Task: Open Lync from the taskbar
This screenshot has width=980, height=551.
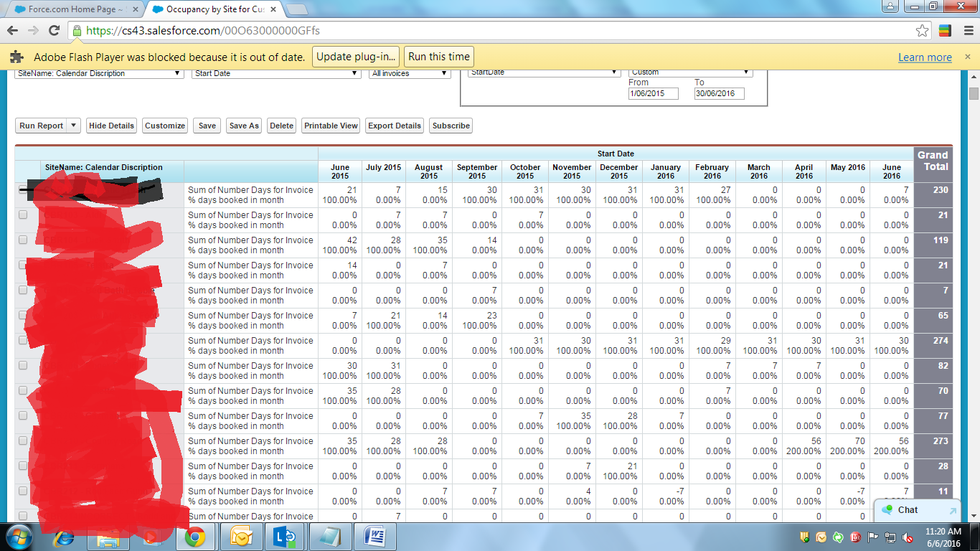Action: [286, 537]
